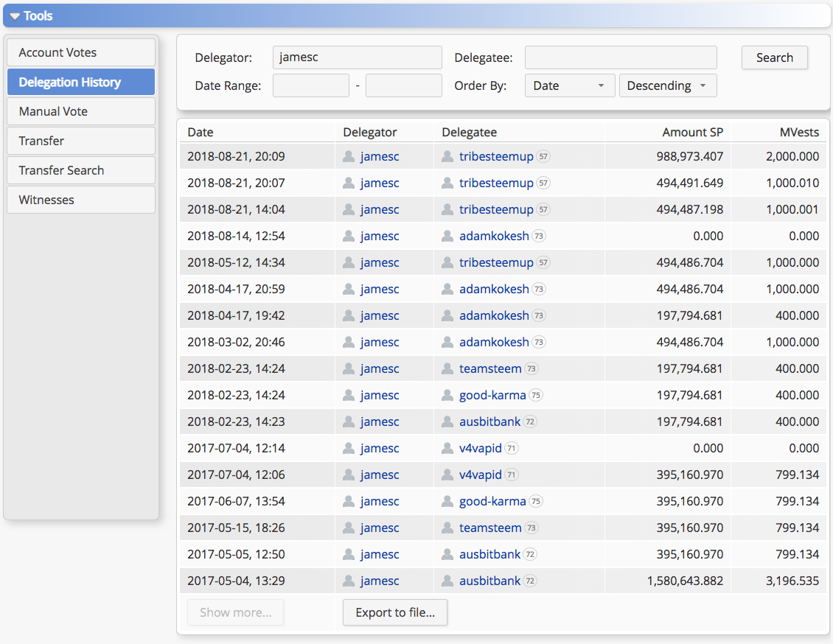833x644 pixels.
Task: Click the Delegator input field
Action: point(357,57)
